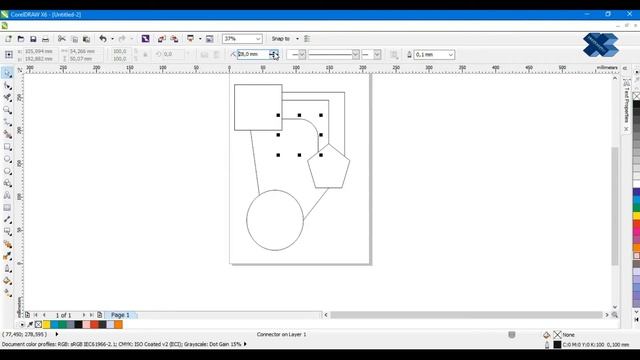
Task: Cut the selection with the scissors icon
Action: pos(62,39)
